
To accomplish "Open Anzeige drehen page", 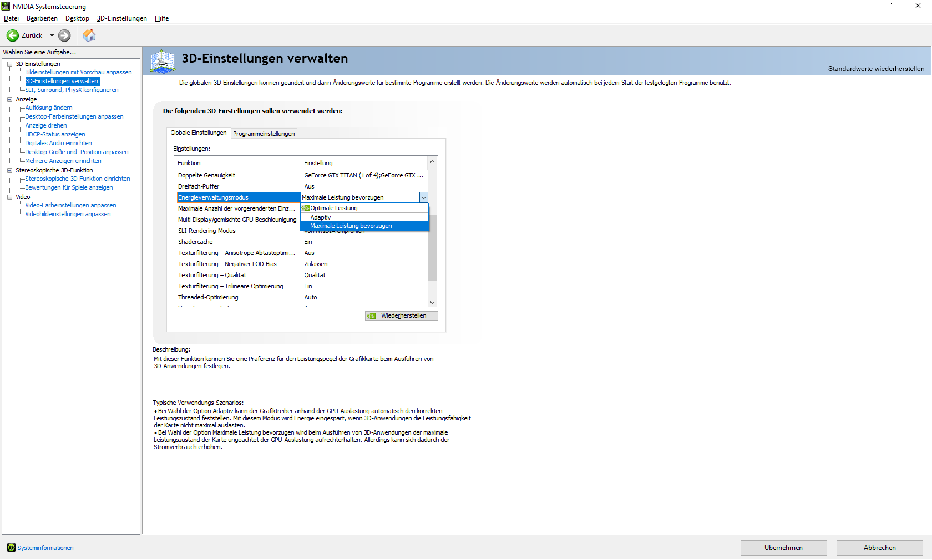I will 46,125.
